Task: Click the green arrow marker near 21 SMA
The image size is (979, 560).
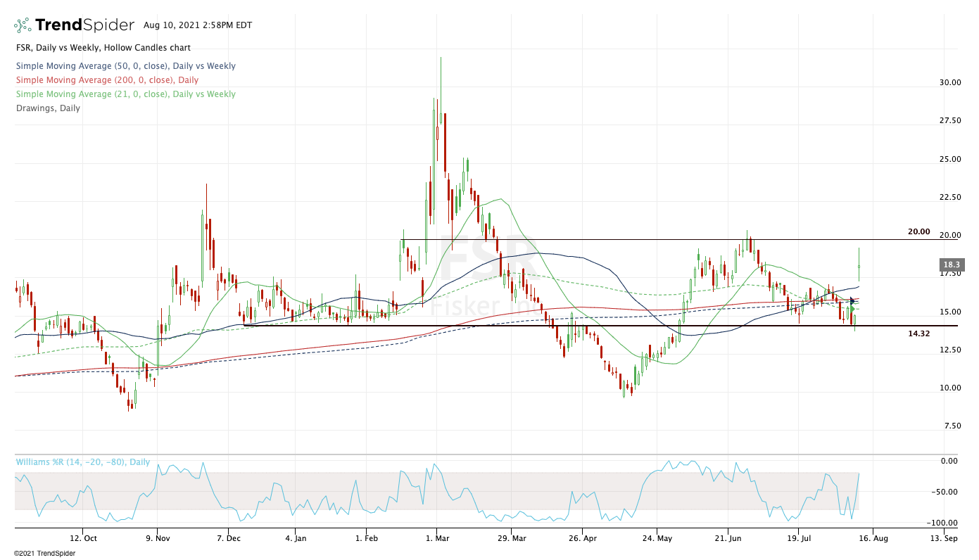Action: [852, 309]
